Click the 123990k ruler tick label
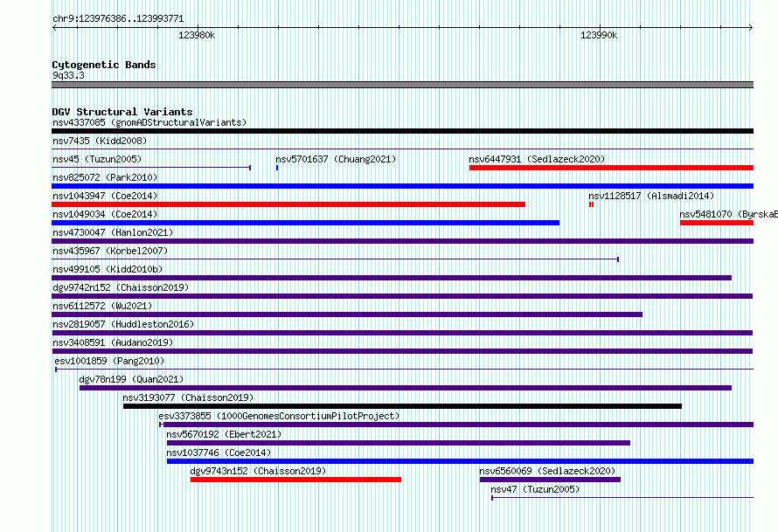This screenshot has width=778, height=532. coord(599,35)
